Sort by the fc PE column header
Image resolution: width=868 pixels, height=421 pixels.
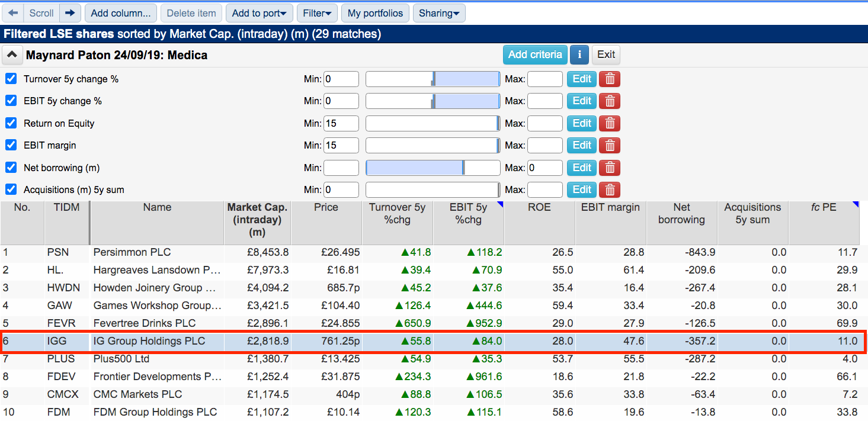click(824, 222)
